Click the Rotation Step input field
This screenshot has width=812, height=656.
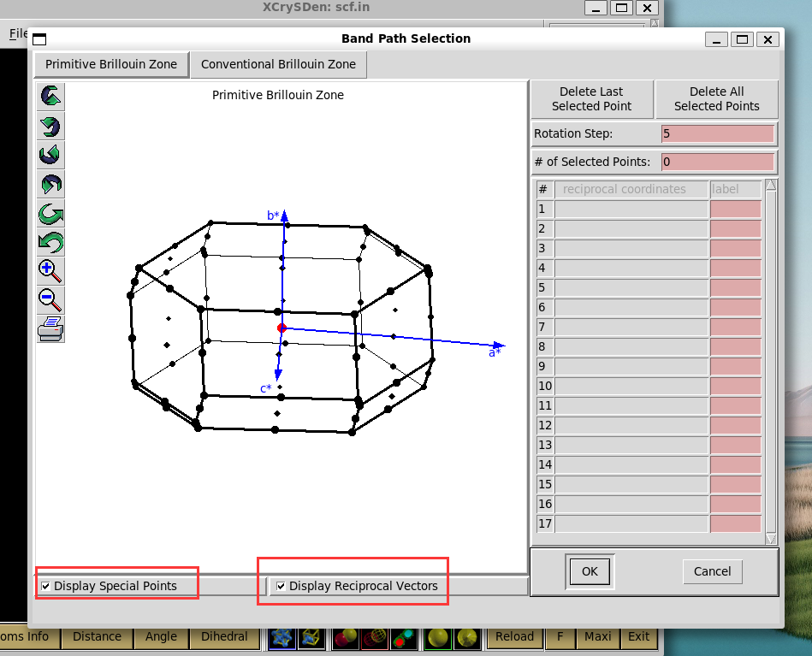tap(718, 133)
